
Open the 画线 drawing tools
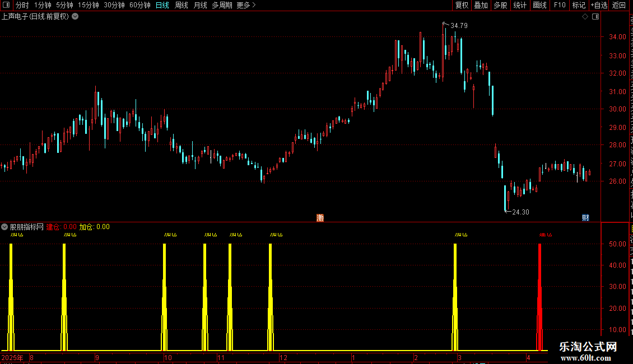(540, 5)
